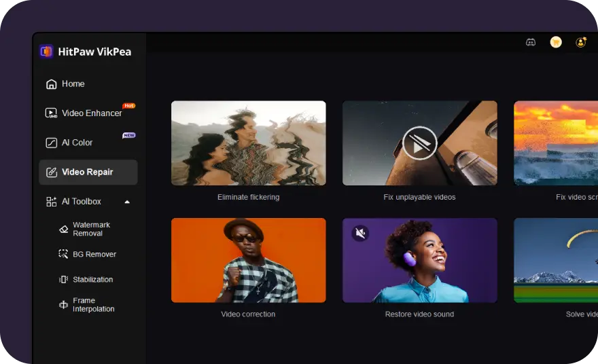The image size is (598, 364).
Task: Click the Watermark Removal eraser icon
Action: pyautogui.click(x=64, y=229)
